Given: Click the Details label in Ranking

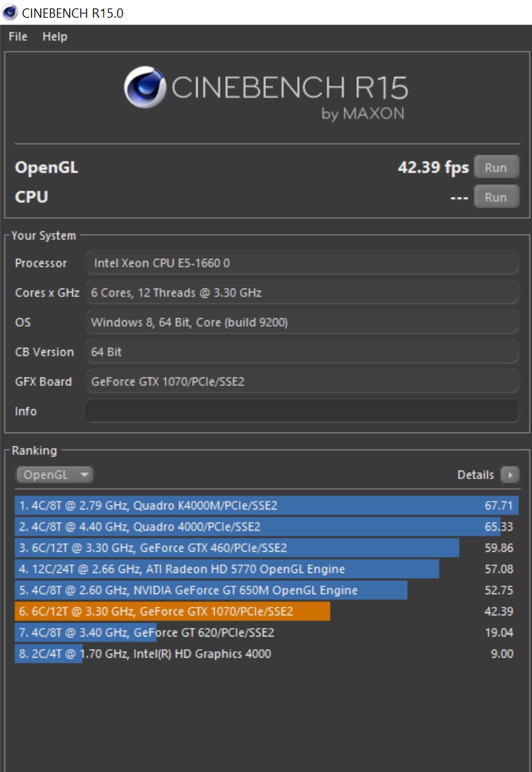Looking at the screenshot, I should [476, 475].
